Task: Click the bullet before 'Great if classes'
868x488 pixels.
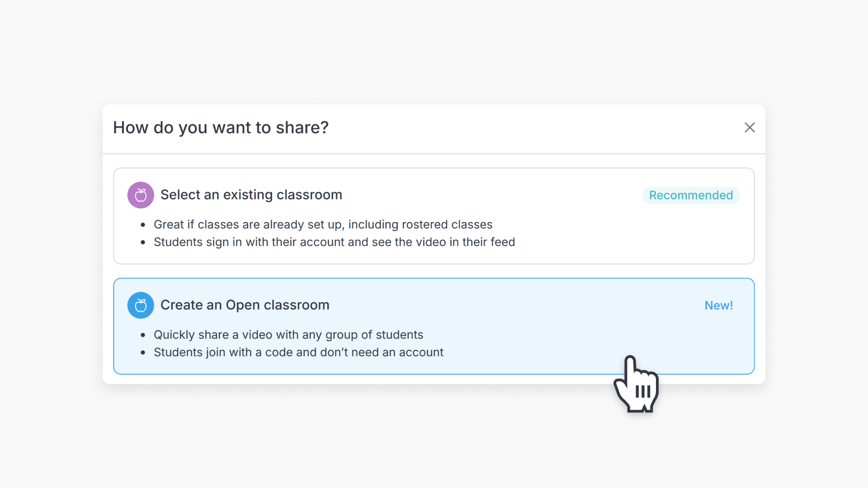Action: (143, 225)
